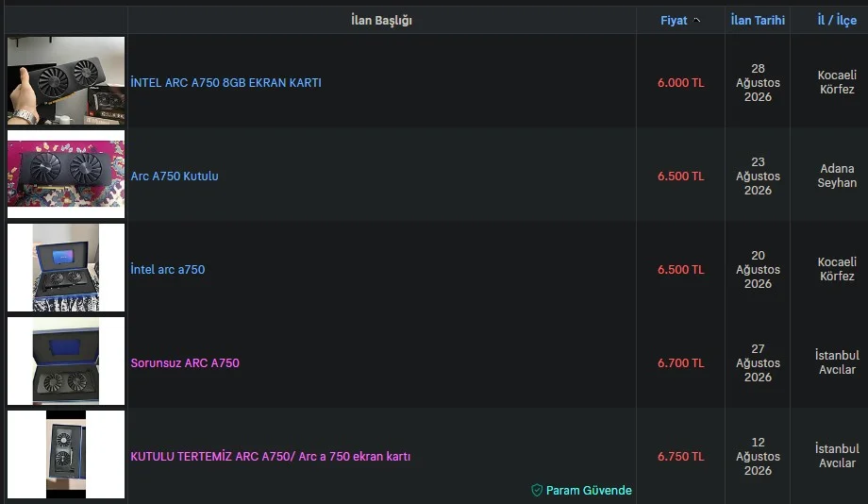Click thumbnail of KUTULU TERTEMİZ ARC A750 listing
The width and height of the screenshot is (868, 504).
pyautogui.click(x=66, y=455)
